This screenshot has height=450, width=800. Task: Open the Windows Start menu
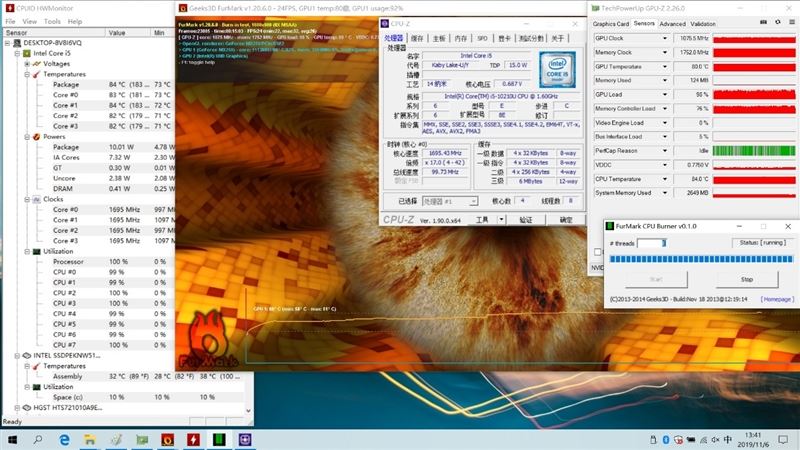[12, 439]
